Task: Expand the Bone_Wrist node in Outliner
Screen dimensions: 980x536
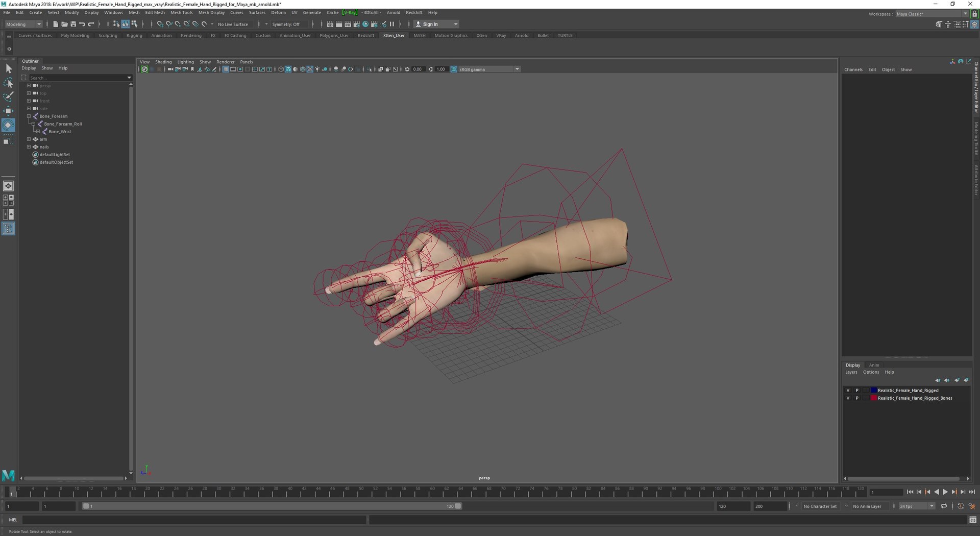Action: [x=38, y=132]
